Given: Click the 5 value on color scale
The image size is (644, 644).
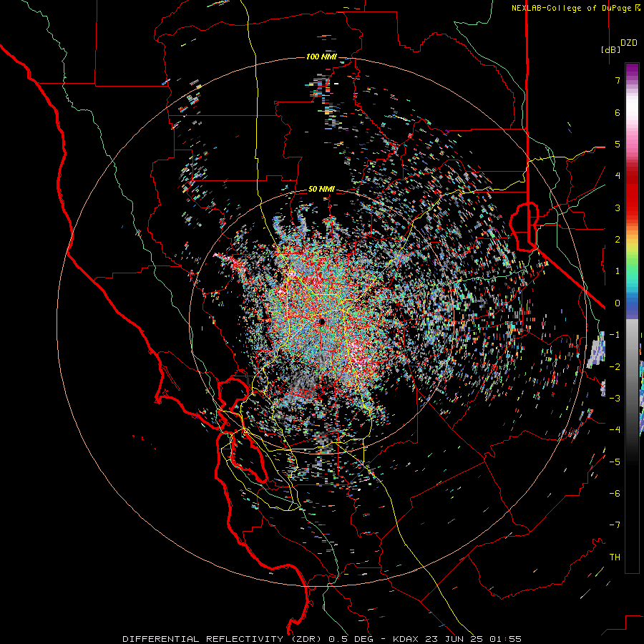Looking at the screenshot, I should pyautogui.click(x=618, y=144).
